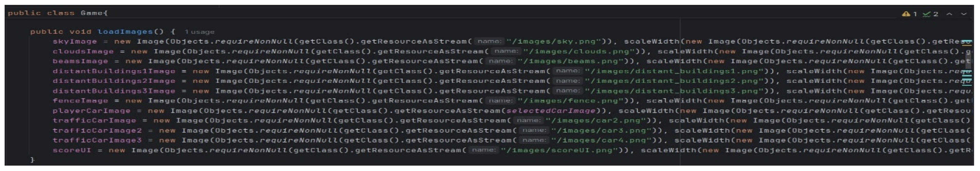980x171 pixels.
Task: Click the distantBuildings2Image variable
Action: tap(114, 81)
